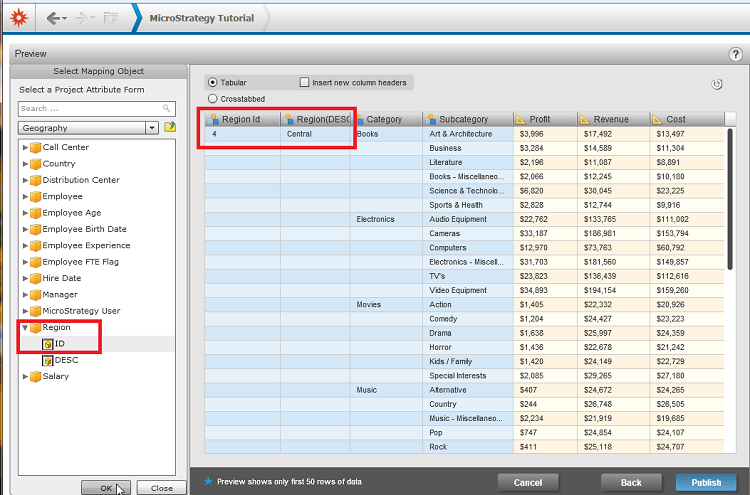Collapse the Region tree node

coord(25,328)
